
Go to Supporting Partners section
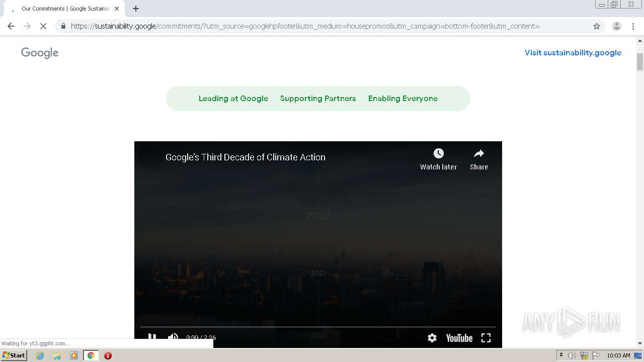click(318, 99)
